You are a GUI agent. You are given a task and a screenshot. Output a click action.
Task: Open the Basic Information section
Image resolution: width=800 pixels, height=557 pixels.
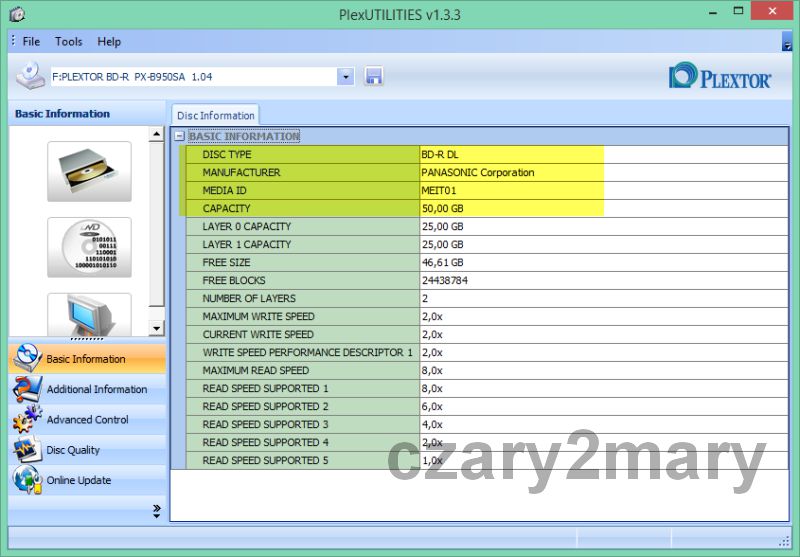pos(86,359)
